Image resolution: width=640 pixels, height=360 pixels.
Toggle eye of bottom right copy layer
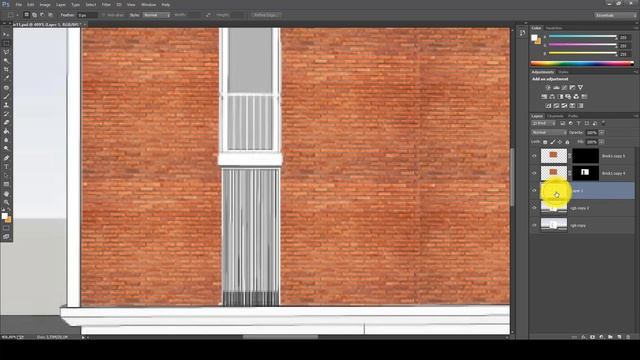click(534, 225)
